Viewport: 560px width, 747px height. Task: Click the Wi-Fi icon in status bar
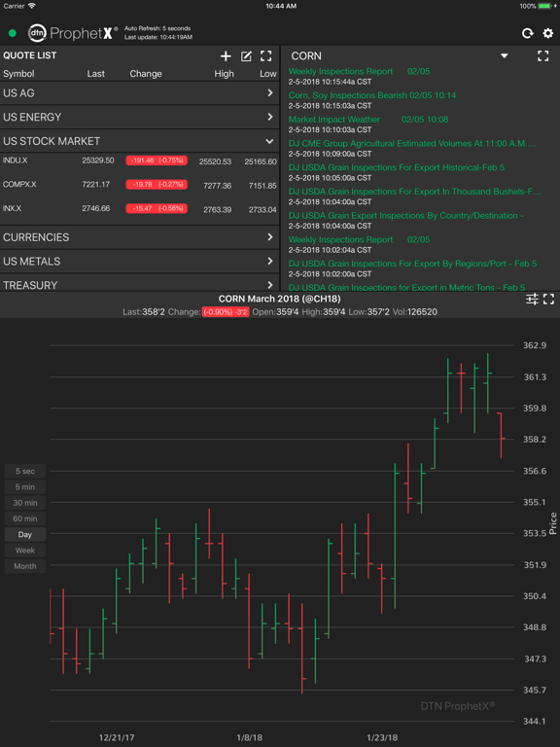(31, 6)
